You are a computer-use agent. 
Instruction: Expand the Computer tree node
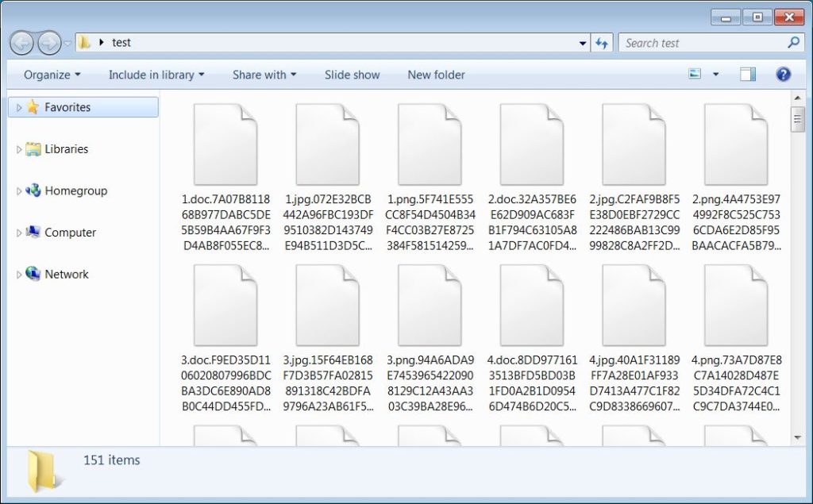19,233
